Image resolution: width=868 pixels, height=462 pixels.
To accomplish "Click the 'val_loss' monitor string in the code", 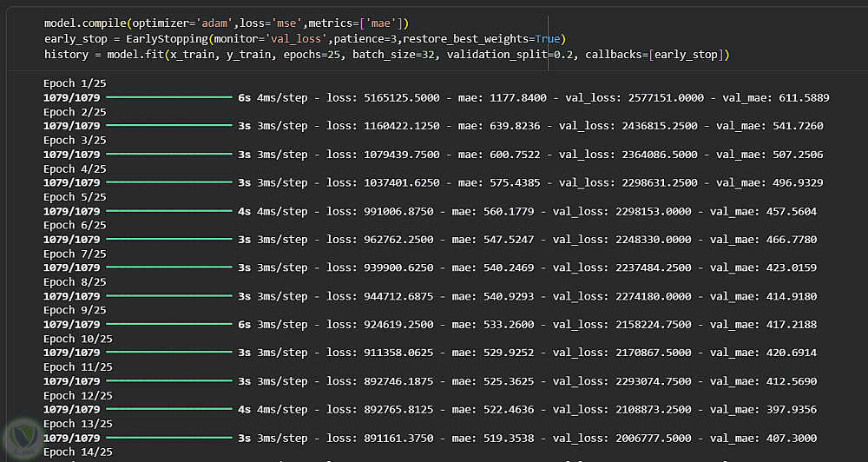I will coord(296,39).
